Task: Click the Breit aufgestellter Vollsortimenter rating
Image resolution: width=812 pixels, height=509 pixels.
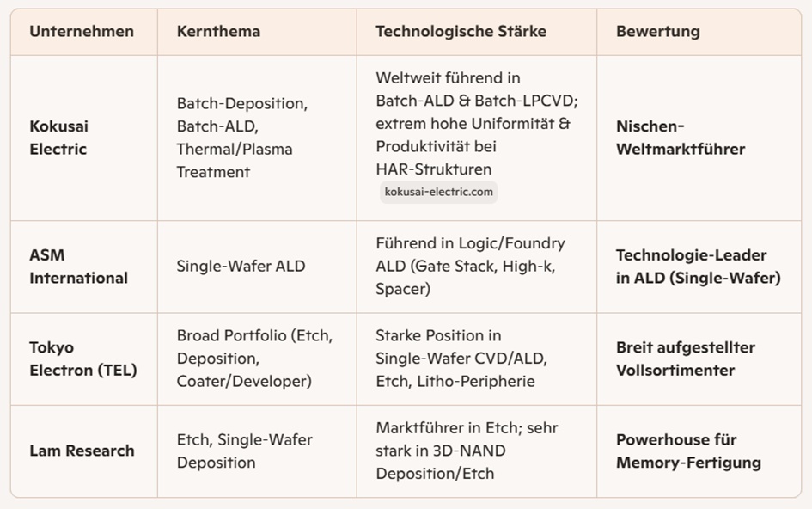Action: [x=685, y=359]
